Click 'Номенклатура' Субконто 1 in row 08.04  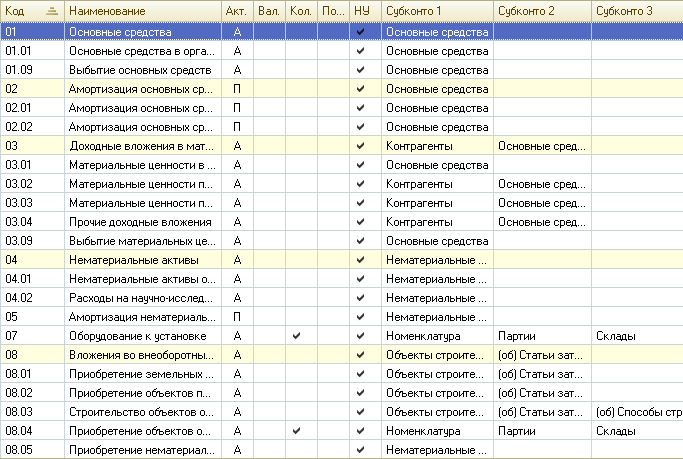423,431
